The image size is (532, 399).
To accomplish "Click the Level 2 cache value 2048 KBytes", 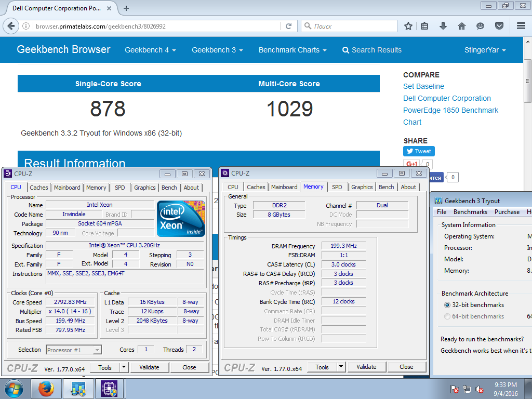I will coord(152,321).
